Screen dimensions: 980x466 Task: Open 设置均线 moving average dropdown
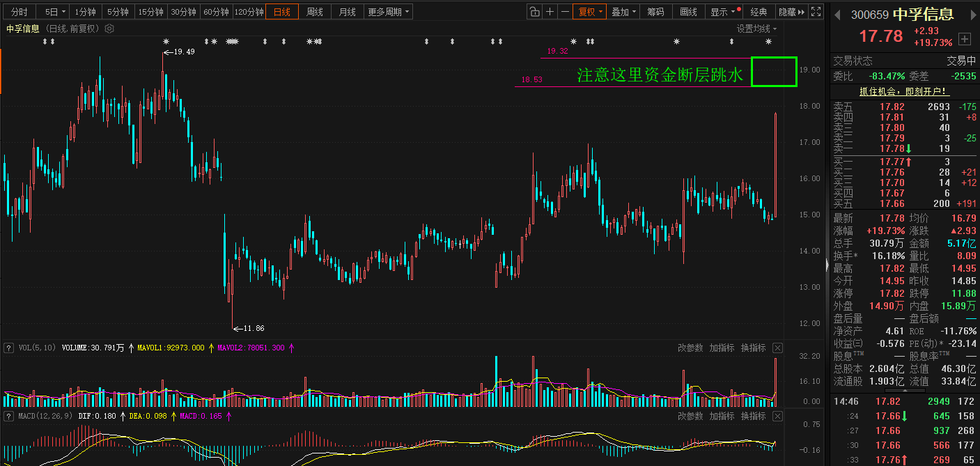pos(756,29)
